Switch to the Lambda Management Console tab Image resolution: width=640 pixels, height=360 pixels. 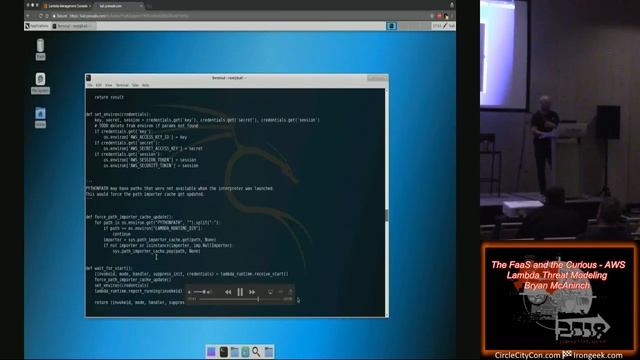pos(67,6)
